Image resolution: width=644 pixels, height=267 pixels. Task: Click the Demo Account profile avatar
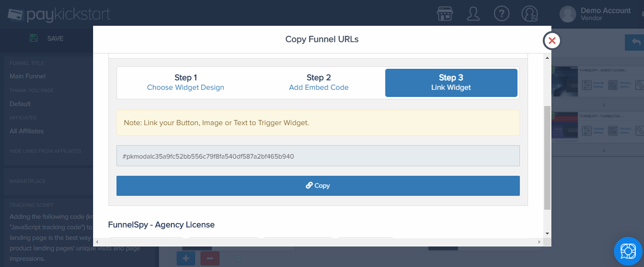[x=568, y=14]
